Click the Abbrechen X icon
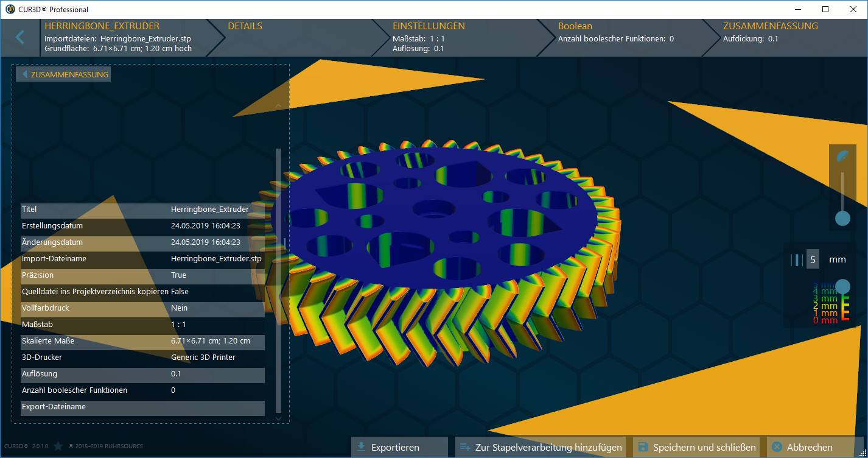 777,446
